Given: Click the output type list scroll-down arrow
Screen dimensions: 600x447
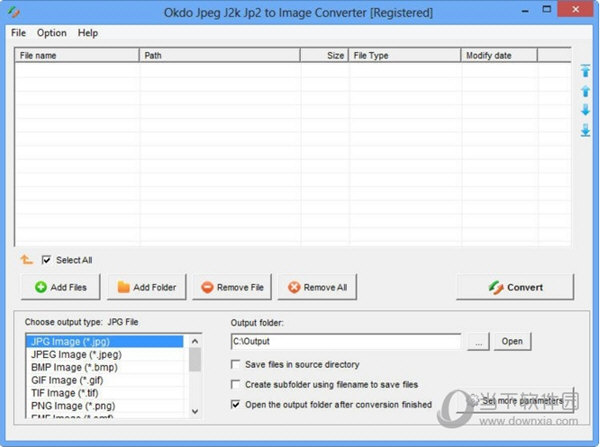Looking at the screenshot, I should click(x=195, y=411).
